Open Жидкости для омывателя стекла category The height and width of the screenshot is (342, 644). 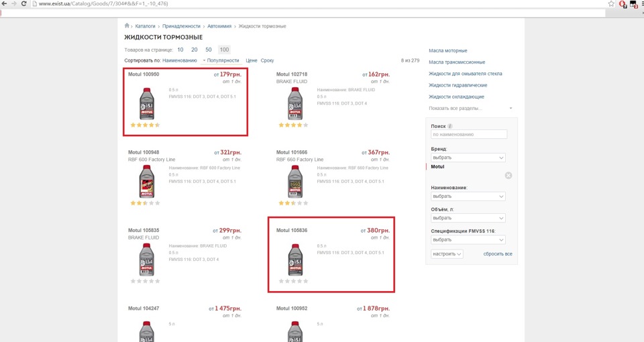point(466,74)
